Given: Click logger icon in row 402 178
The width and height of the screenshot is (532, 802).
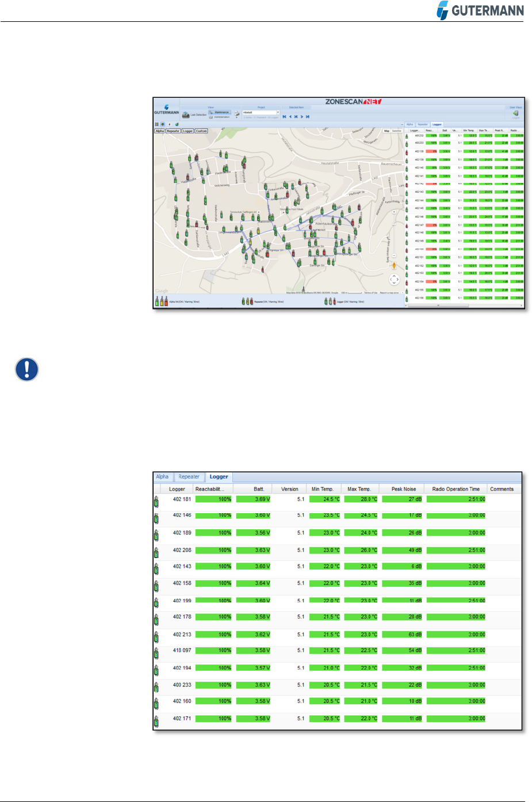Looking at the screenshot, I should [x=156, y=620].
